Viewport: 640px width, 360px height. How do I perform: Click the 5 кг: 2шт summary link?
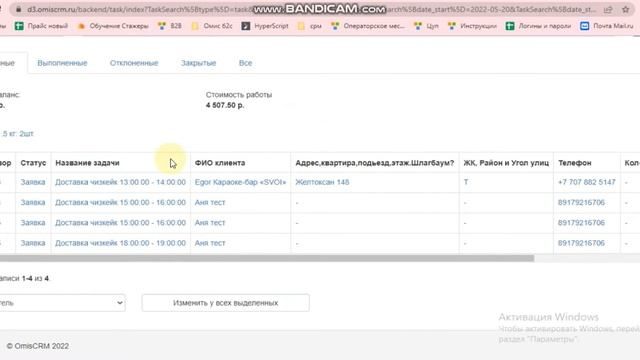[x=17, y=133]
